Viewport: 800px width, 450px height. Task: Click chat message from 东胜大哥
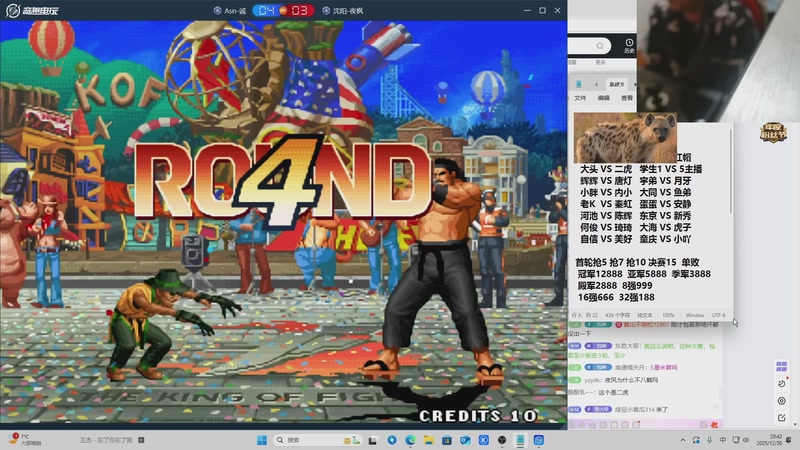point(643,350)
